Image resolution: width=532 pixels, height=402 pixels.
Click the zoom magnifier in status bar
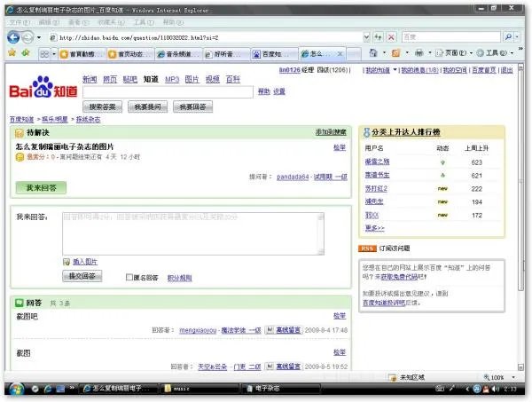tap(487, 377)
